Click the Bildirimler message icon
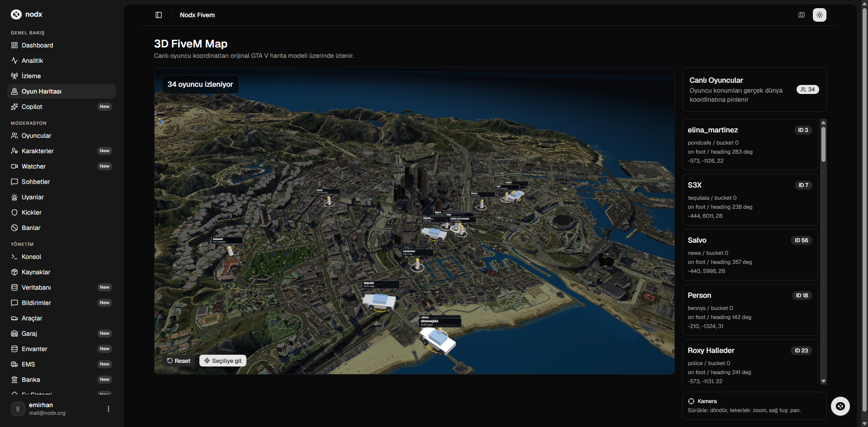 click(x=14, y=303)
